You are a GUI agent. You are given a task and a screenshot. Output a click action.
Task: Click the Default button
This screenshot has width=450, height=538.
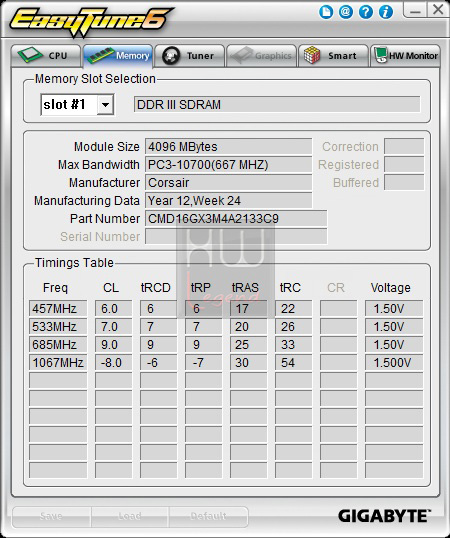click(x=208, y=516)
